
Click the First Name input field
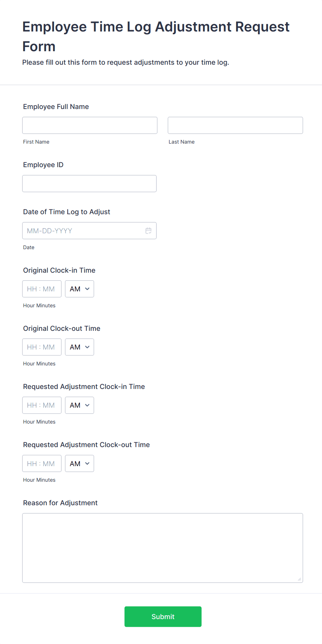89,125
